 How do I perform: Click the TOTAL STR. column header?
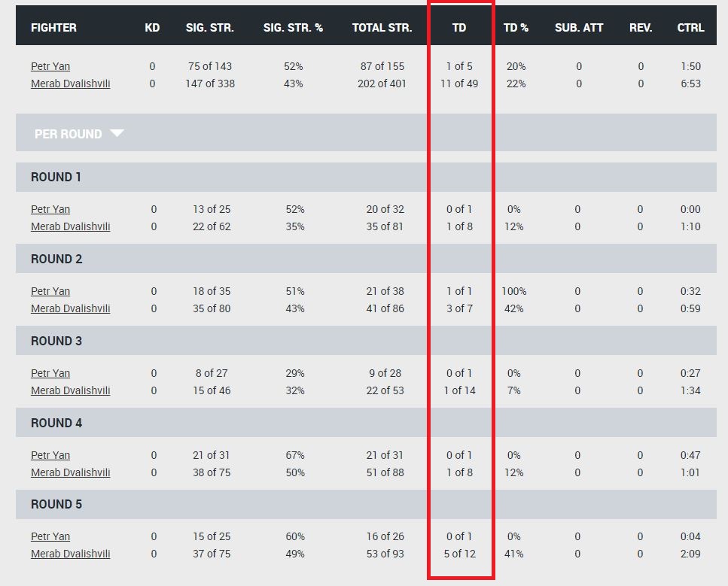point(382,28)
